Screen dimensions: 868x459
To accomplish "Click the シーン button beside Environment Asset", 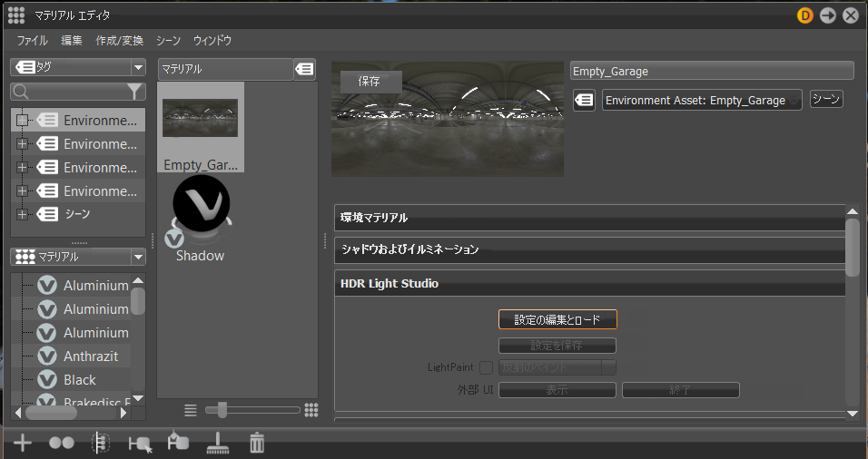I will (x=826, y=99).
